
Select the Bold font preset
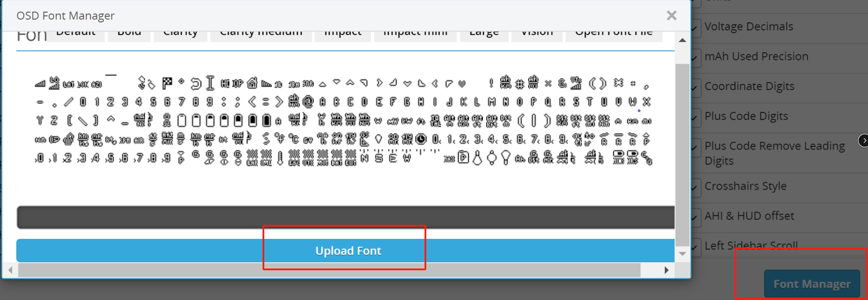tap(129, 36)
